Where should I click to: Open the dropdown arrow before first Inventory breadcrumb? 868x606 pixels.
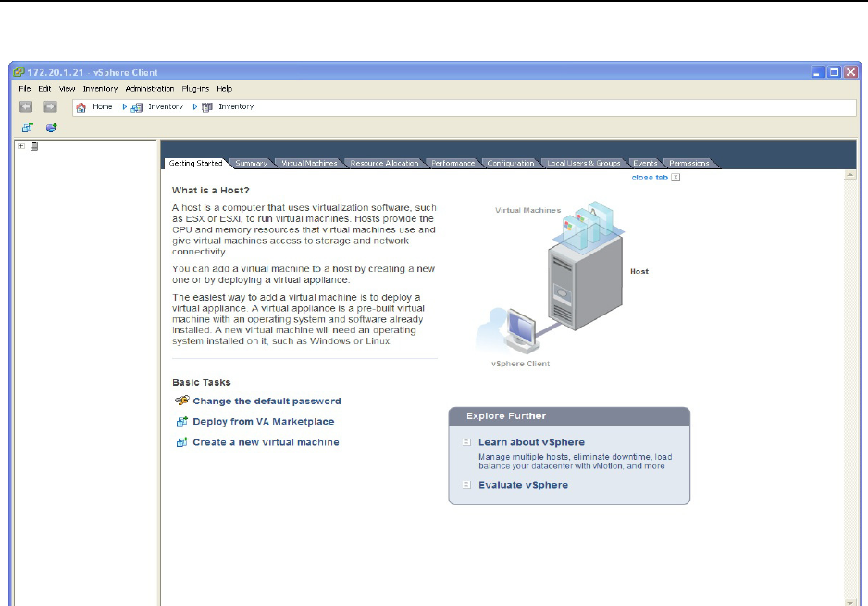point(125,106)
